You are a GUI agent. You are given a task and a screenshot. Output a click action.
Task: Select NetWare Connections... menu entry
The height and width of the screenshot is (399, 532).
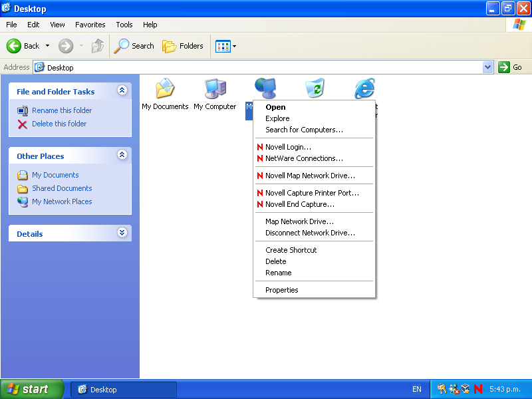[x=314, y=158]
